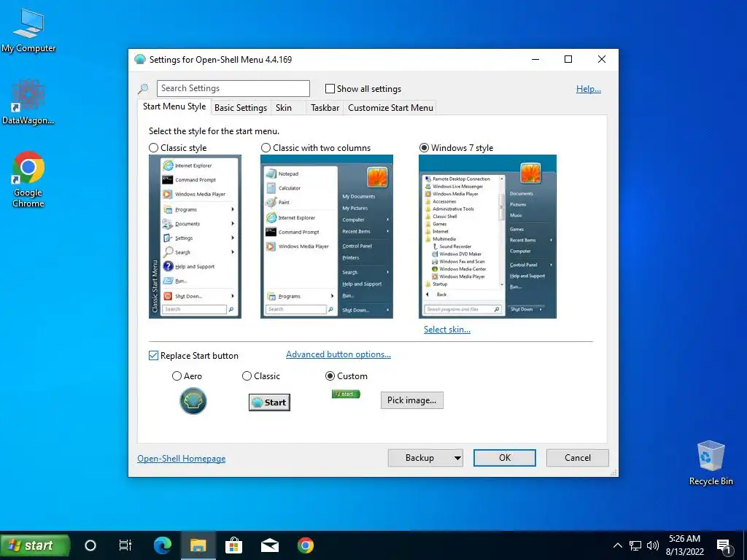747x560 pixels.
Task: Open Advanced button options... link
Action: pyautogui.click(x=338, y=354)
